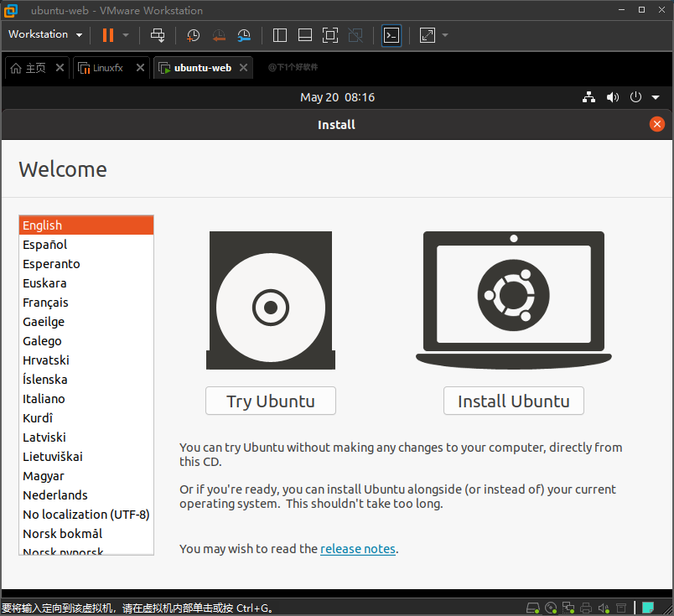Viewport: 674px width, 616px height.
Task: Expand the Ubuntu system menu arrow
Action: [656, 97]
